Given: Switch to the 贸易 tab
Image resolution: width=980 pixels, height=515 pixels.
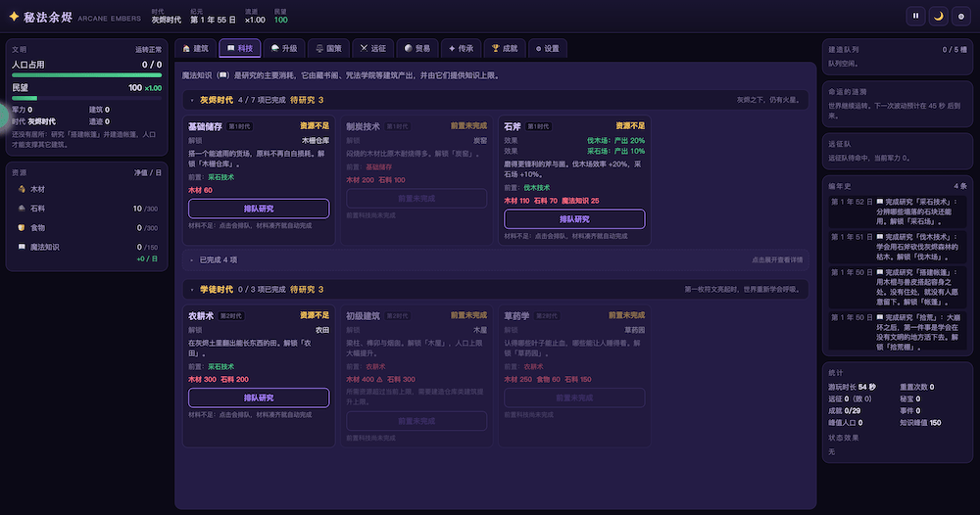Looking at the screenshot, I should tap(417, 48).
